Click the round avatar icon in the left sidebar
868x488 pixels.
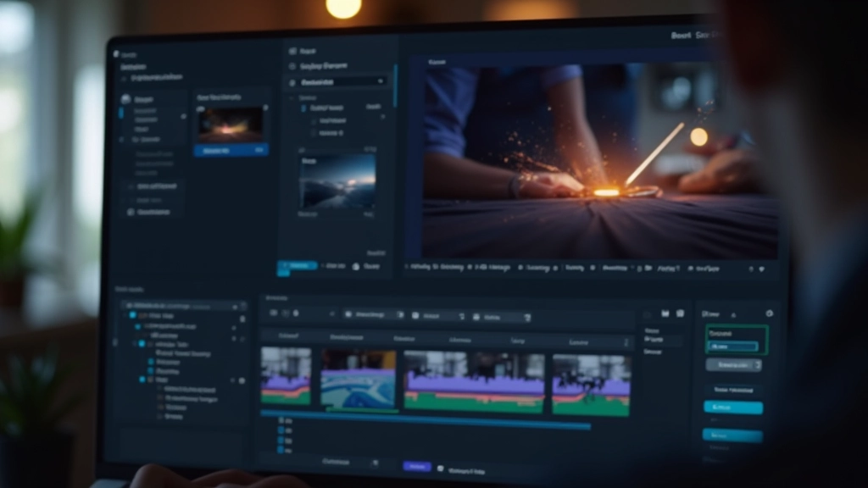(126, 99)
